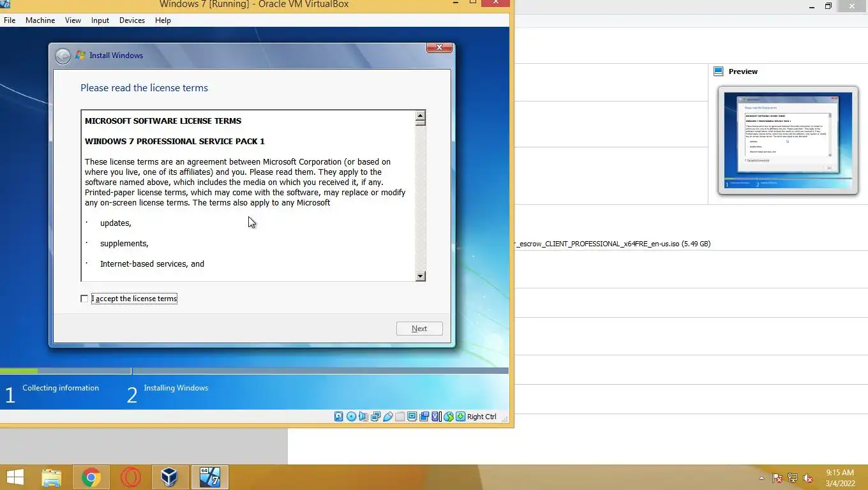Switch to VirtualBox Manager taskbar icon
Image resolution: width=868 pixels, height=490 pixels.
[x=170, y=477]
